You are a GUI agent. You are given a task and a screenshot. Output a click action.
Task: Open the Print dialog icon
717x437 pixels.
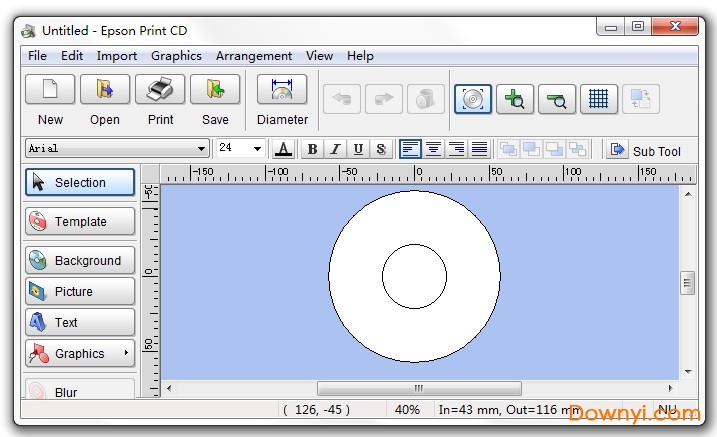click(160, 91)
